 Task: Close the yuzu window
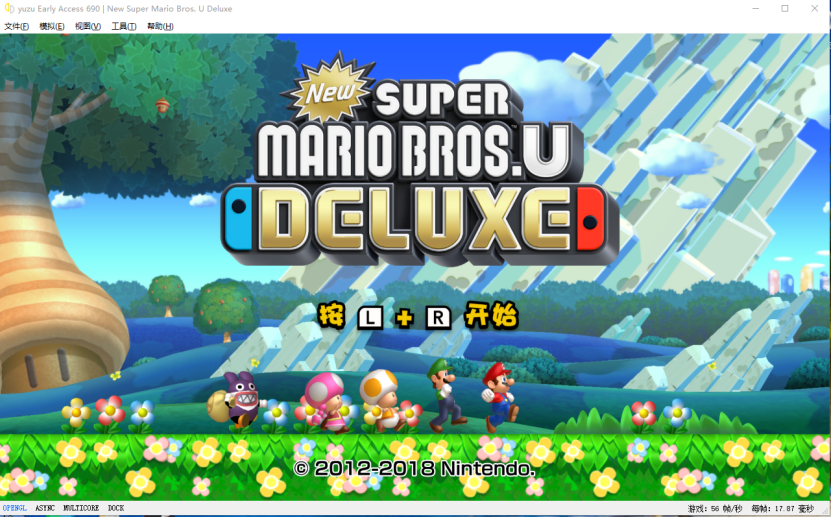click(x=815, y=8)
